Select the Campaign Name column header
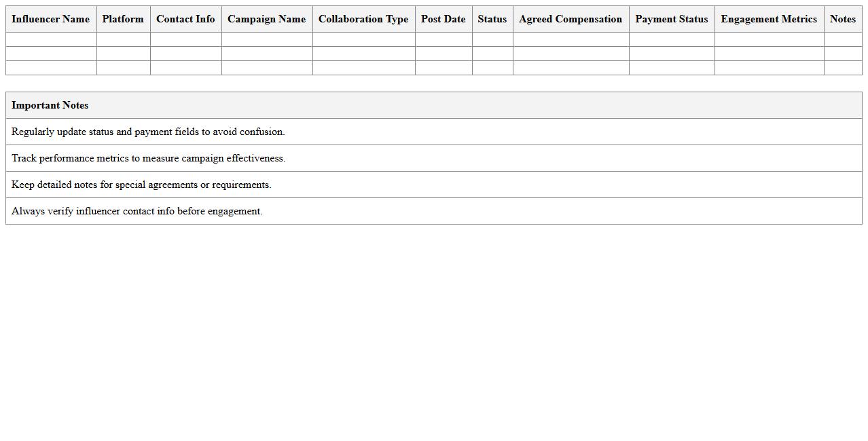 tap(266, 19)
